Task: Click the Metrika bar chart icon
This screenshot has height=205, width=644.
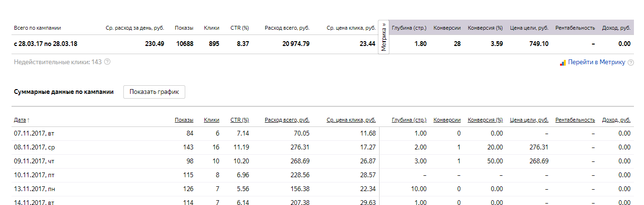Action: click(x=563, y=62)
